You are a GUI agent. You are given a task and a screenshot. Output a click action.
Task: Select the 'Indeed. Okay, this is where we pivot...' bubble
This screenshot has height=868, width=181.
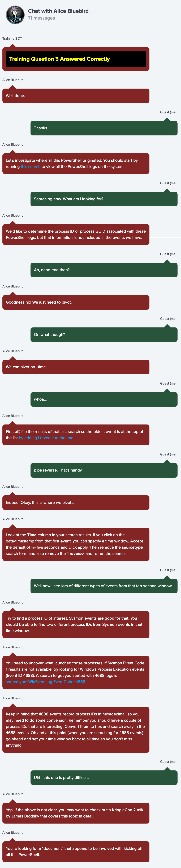[x=76, y=502]
